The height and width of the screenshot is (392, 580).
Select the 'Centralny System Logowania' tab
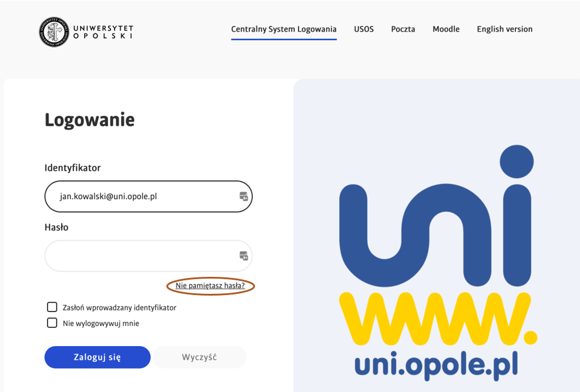click(x=284, y=29)
